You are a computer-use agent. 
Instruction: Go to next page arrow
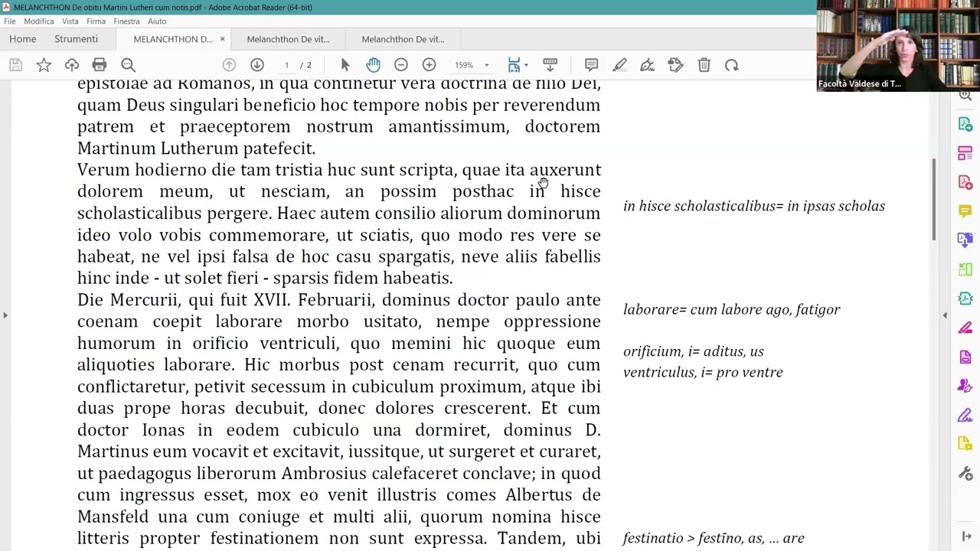point(257,65)
